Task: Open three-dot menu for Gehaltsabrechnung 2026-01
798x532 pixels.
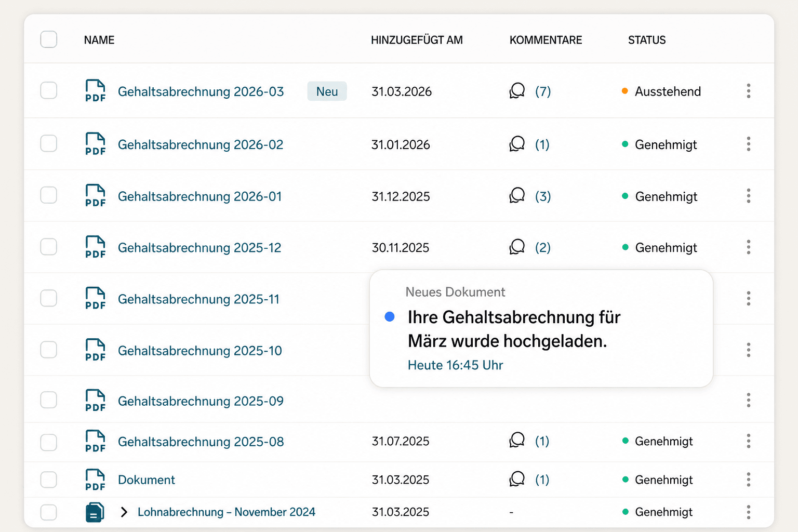Action: pos(749,196)
